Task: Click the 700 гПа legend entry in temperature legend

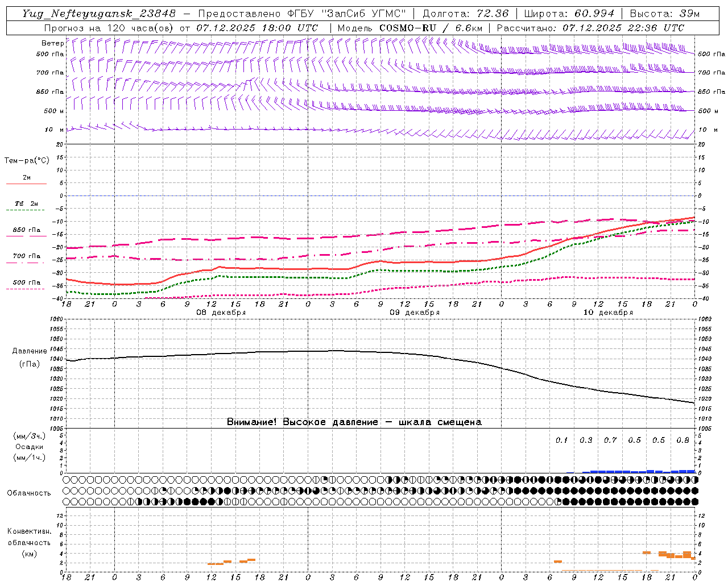Action: [x=26, y=256]
